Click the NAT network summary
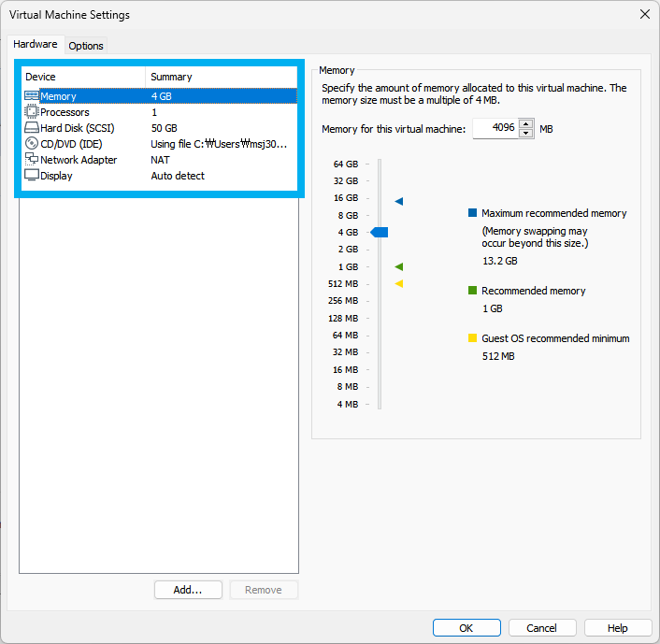Screen dimensions: 660x644 tap(160, 160)
